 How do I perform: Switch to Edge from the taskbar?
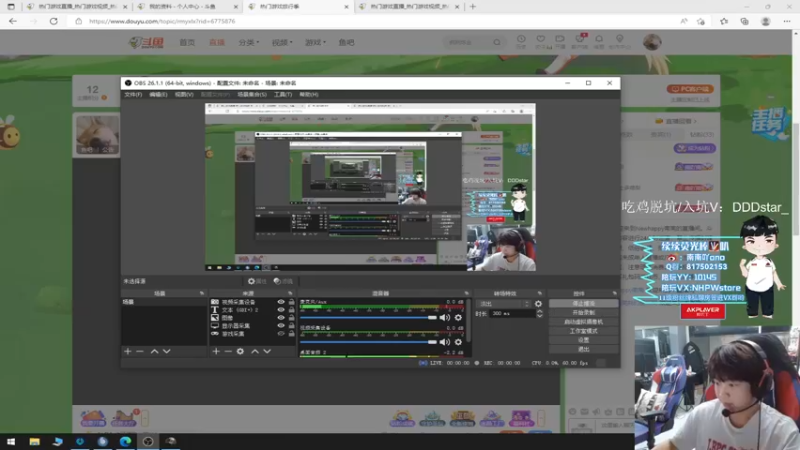pos(125,441)
